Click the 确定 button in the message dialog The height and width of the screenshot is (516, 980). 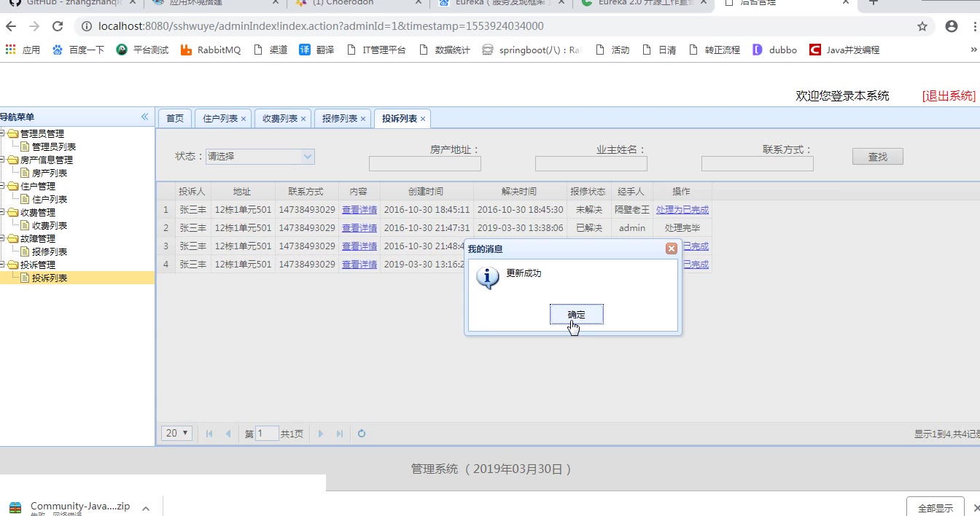pos(576,314)
